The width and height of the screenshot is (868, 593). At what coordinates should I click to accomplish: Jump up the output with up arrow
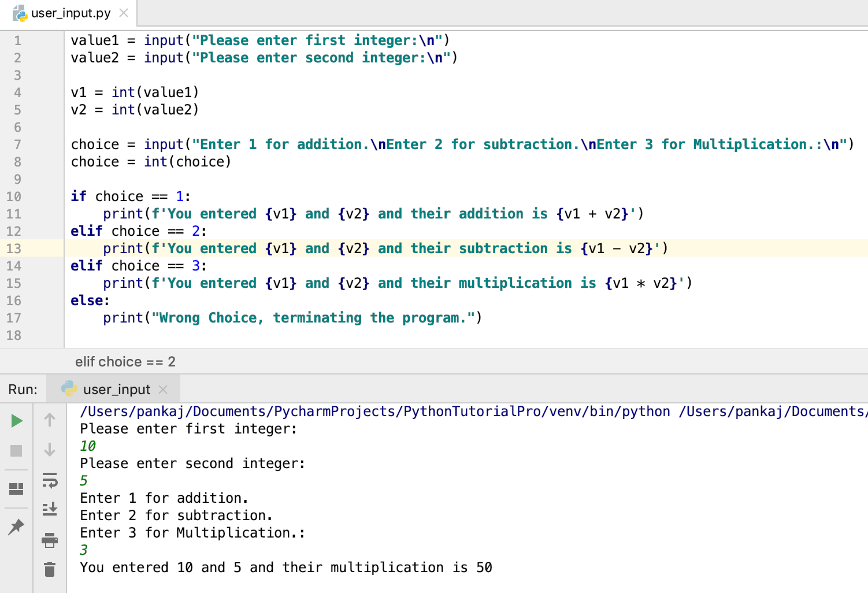pyautogui.click(x=50, y=420)
